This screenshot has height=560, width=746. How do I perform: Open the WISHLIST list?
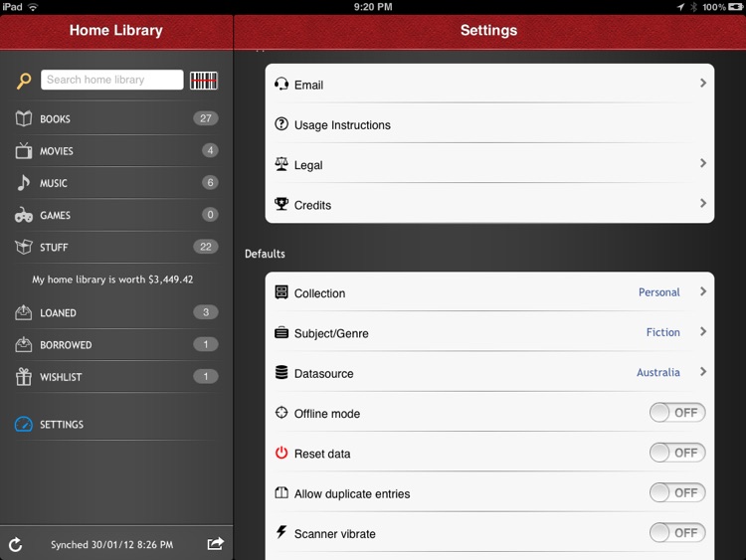(116, 377)
